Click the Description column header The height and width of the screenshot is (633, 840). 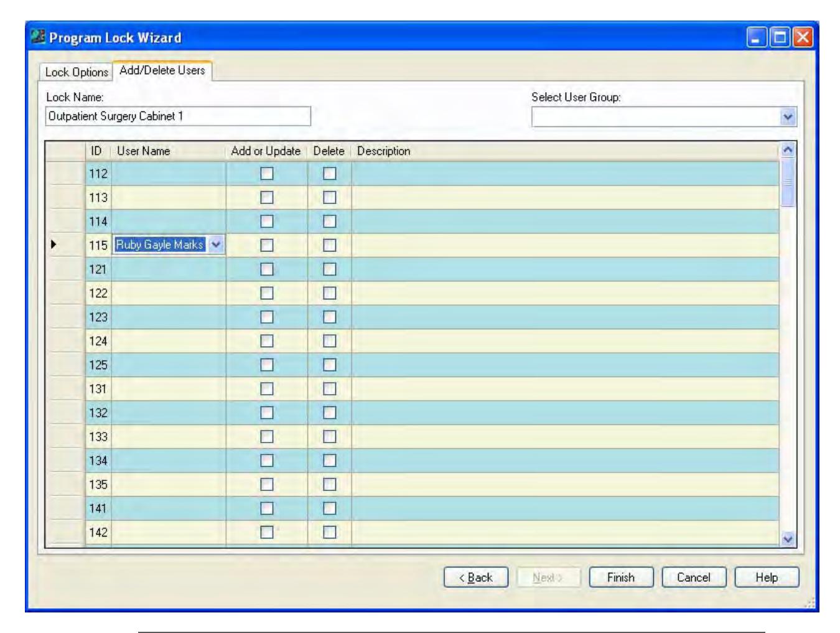coord(565,151)
